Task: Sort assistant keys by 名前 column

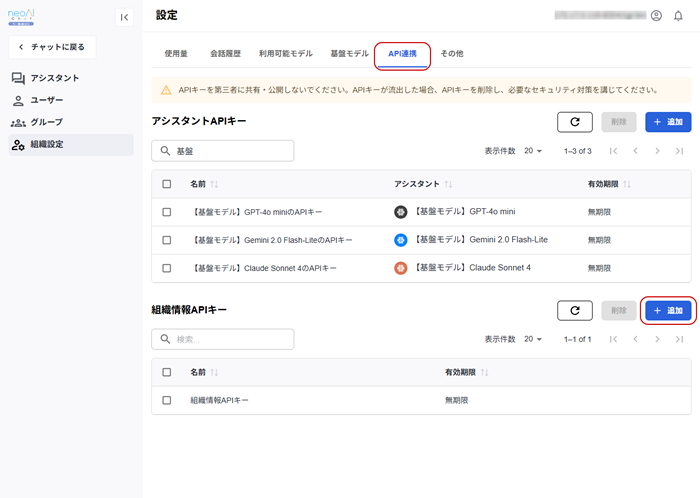Action: pyautogui.click(x=214, y=184)
